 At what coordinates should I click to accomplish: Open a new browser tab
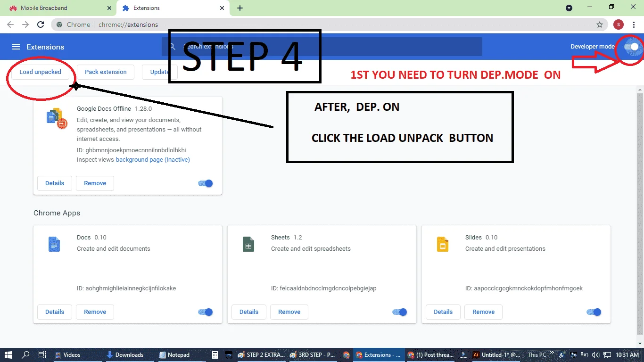240,8
